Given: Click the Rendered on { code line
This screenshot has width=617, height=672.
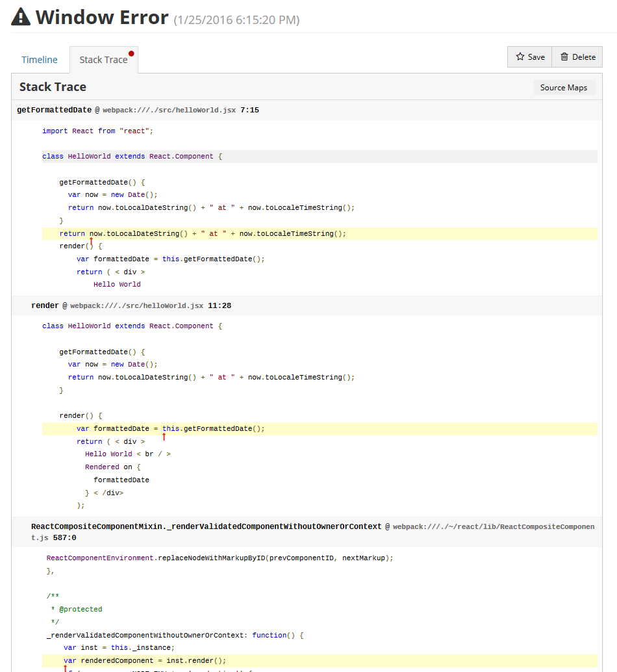Looking at the screenshot, I should [x=112, y=467].
